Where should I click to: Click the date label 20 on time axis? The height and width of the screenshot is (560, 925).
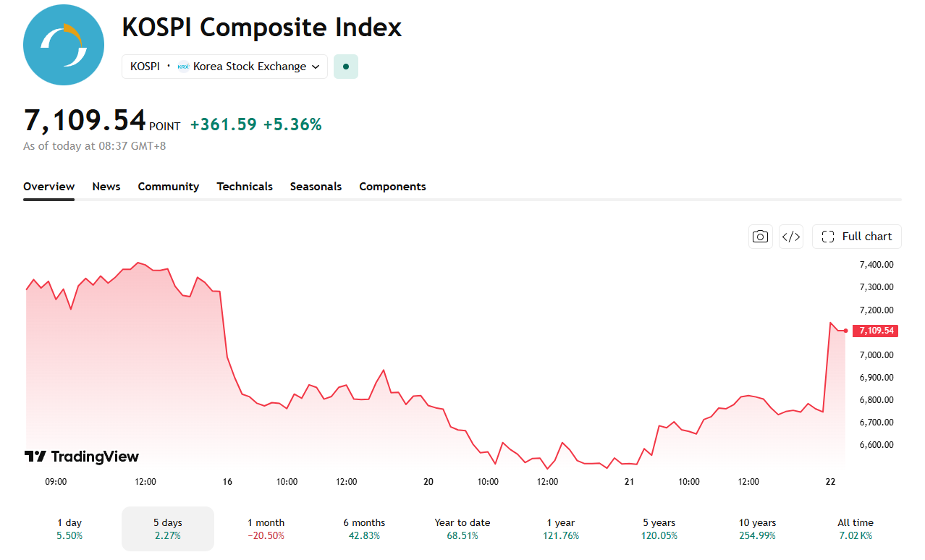tap(428, 482)
